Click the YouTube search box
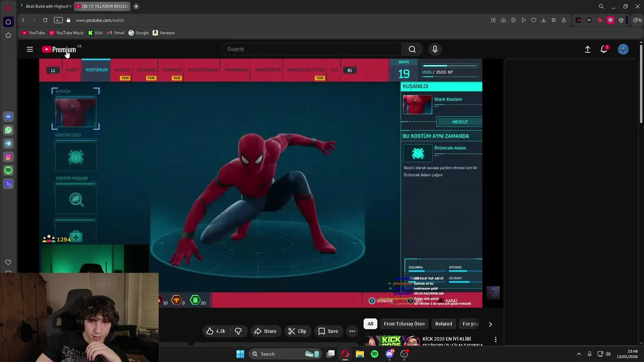This screenshot has height=362, width=644. pos(311,49)
